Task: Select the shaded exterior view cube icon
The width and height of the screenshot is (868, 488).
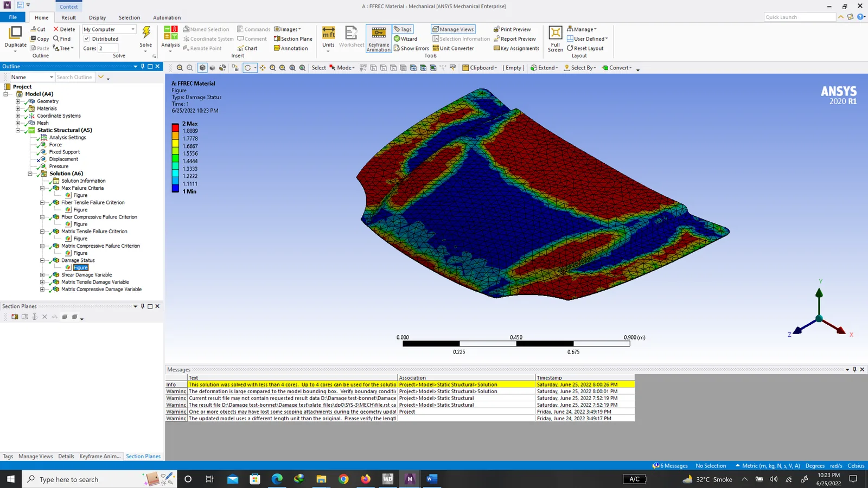Action: click(x=202, y=68)
